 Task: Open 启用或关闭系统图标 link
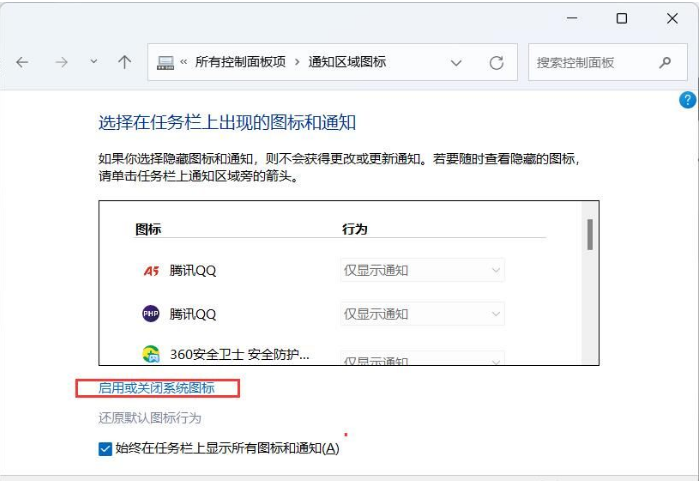tap(156, 388)
